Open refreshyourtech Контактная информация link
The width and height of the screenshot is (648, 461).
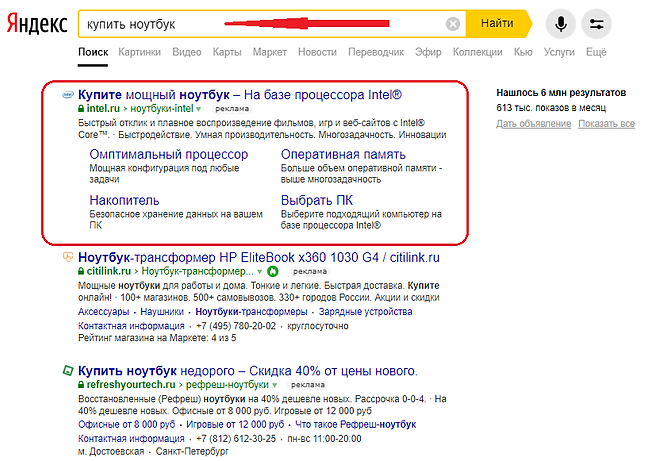tap(131, 439)
